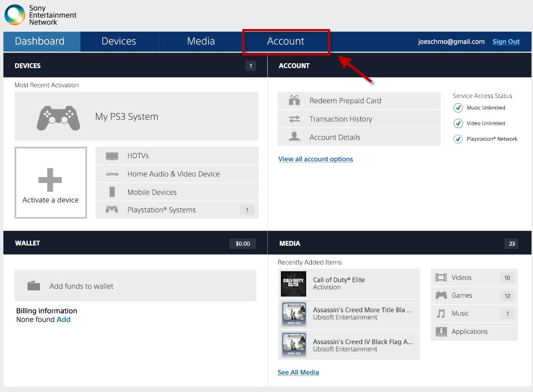Open My PS3 System device
The width and height of the screenshot is (533, 392).
click(136, 116)
